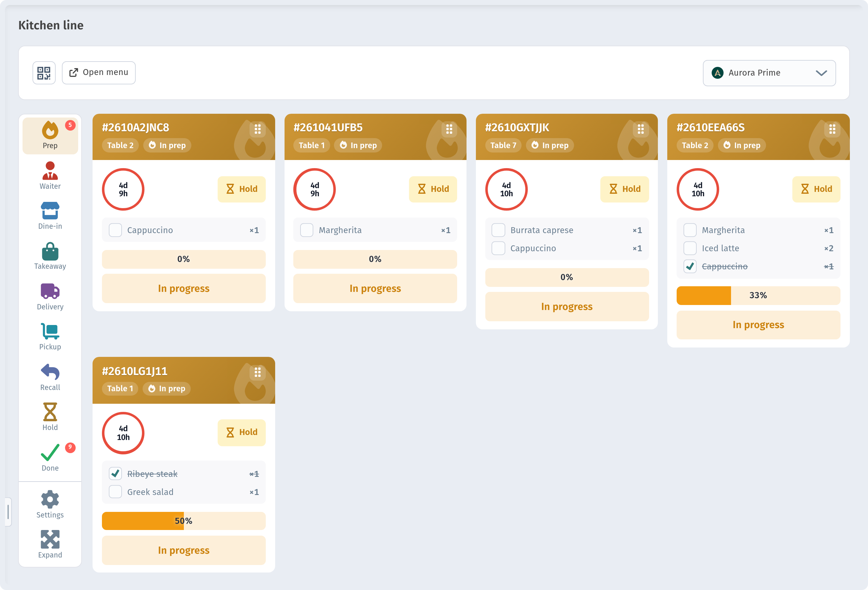The height and width of the screenshot is (590, 868).
Task: Show Takeaway orders from the sidebar
Action: coord(50,256)
